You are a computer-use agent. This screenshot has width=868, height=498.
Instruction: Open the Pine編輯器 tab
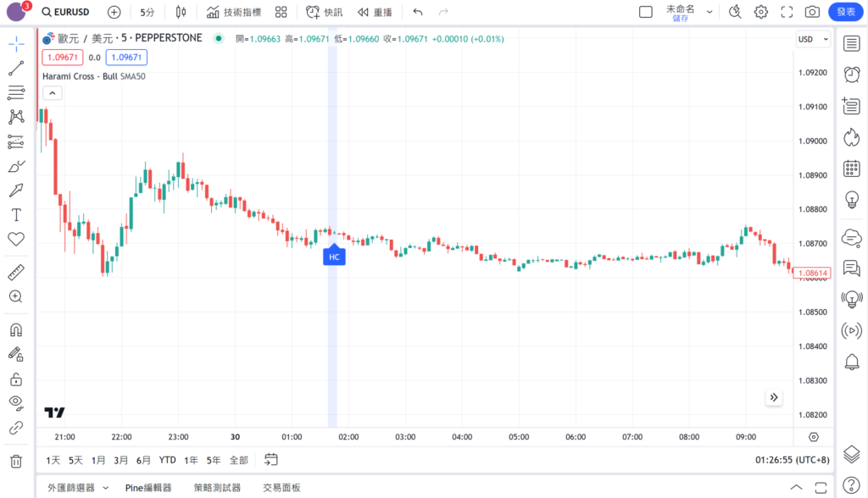tap(148, 488)
